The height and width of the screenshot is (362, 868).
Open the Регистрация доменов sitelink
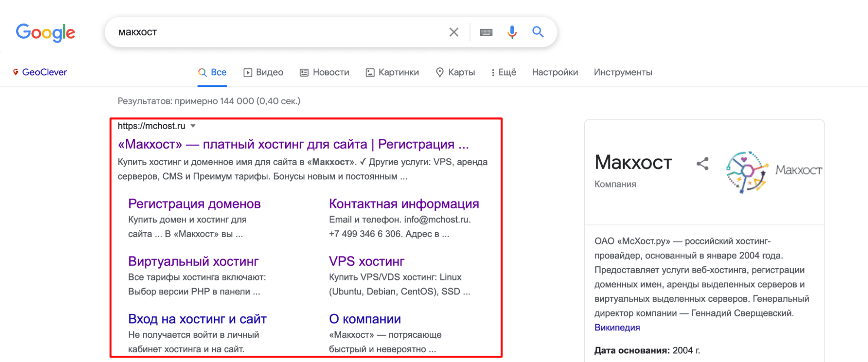[x=195, y=204]
